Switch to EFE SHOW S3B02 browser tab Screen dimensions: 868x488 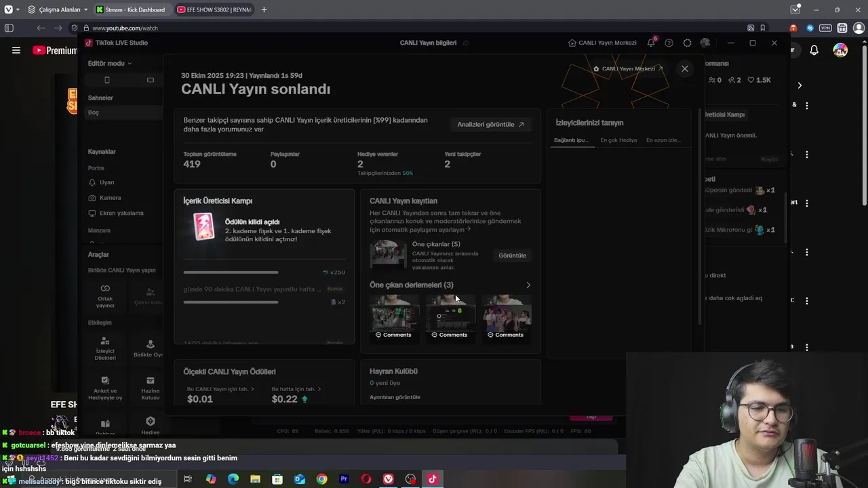tap(214, 9)
